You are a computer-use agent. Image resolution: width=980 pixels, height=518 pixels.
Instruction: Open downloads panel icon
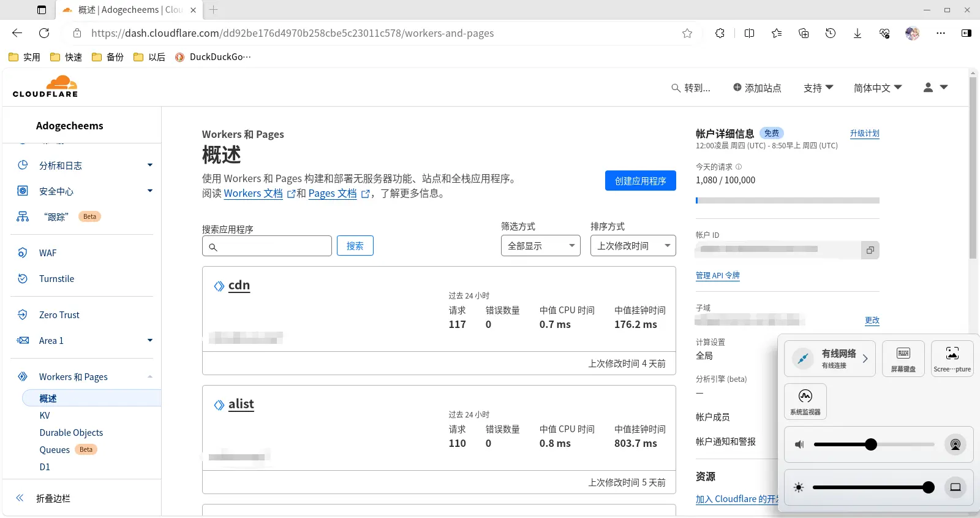858,33
